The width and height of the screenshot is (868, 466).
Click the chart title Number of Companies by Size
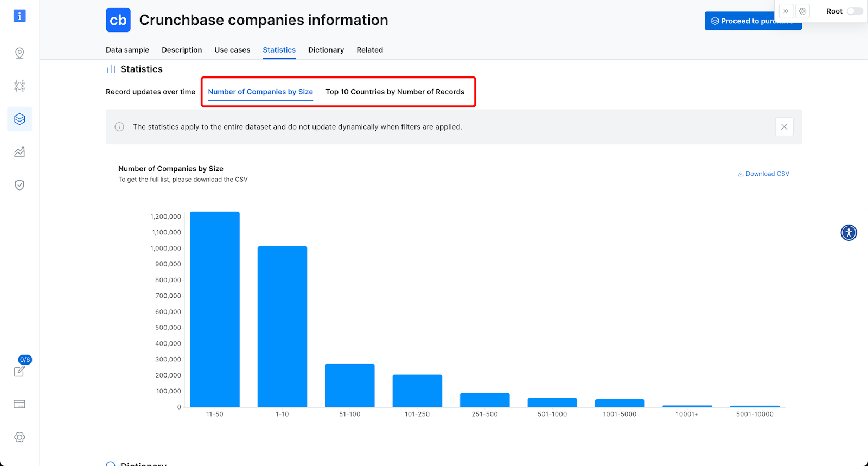tap(171, 169)
